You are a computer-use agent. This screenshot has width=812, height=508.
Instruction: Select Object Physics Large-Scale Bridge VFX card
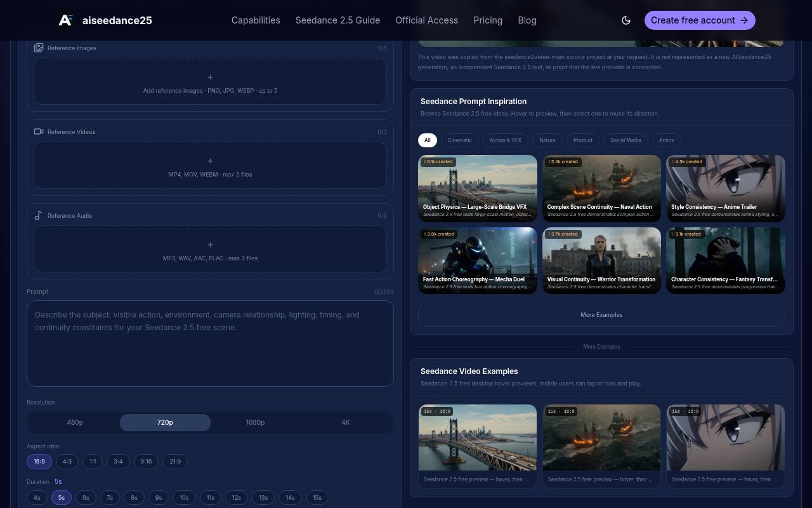[x=478, y=189]
